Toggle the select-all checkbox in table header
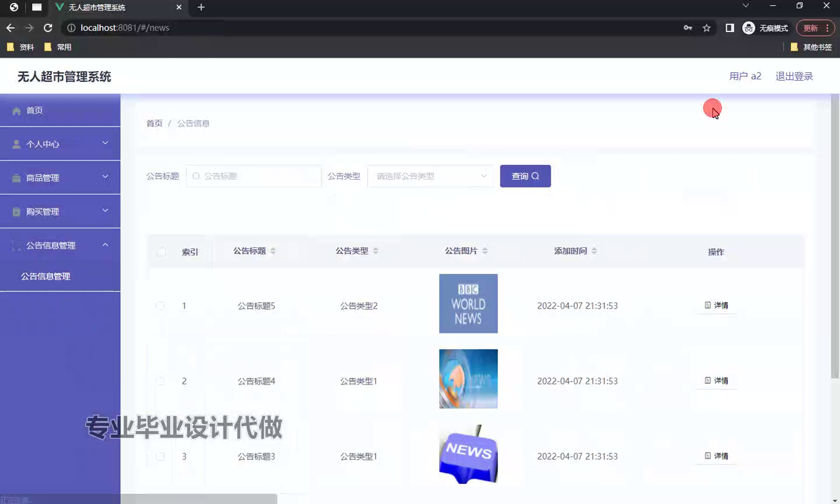 tap(162, 252)
